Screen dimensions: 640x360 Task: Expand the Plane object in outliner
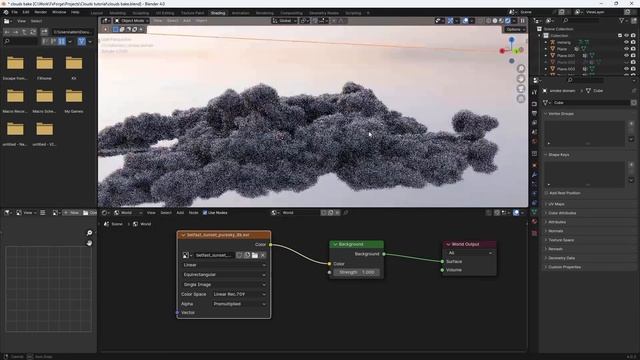point(546,49)
